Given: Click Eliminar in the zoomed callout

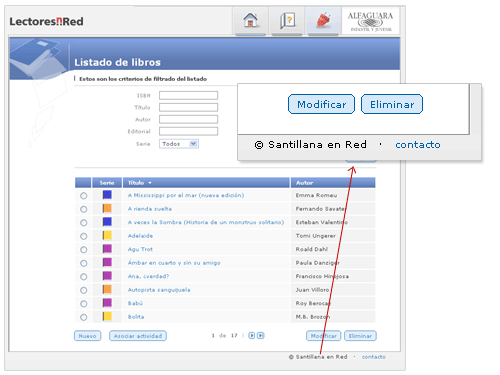Looking at the screenshot, I should [392, 104].
